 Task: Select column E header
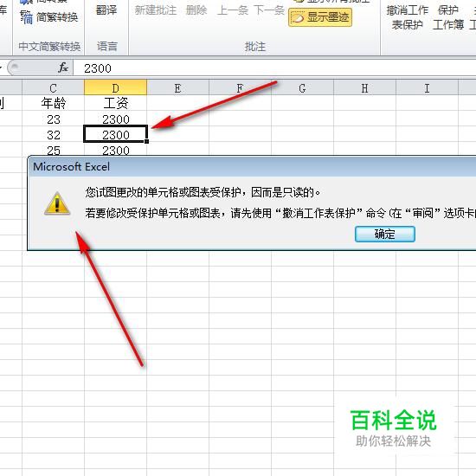pyautogui.click(x=178, y=87)
